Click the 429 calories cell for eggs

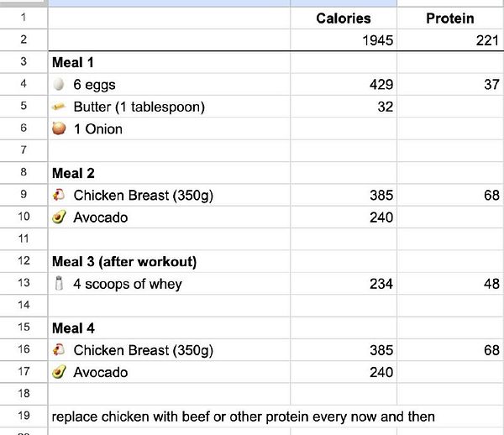click(x=343, y=85)
